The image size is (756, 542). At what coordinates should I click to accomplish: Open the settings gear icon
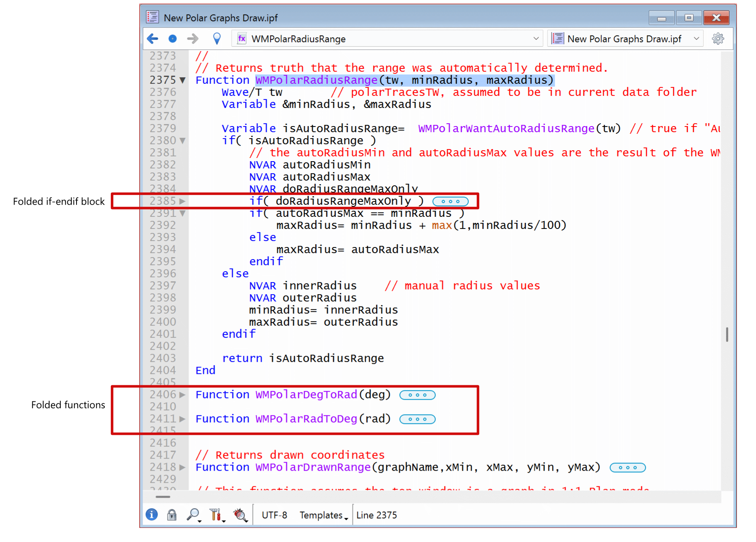point(718,38)
